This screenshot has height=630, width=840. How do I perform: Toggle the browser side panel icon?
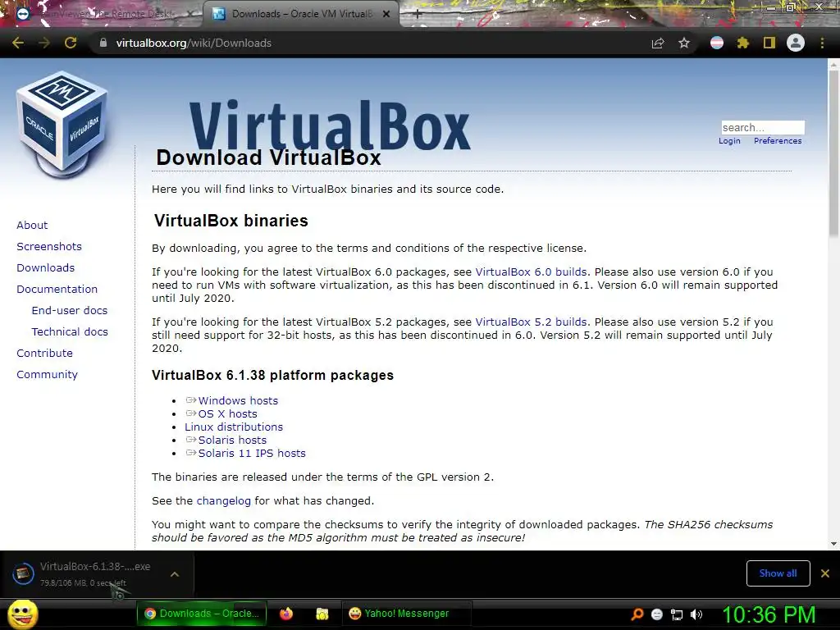click(769, 43)
